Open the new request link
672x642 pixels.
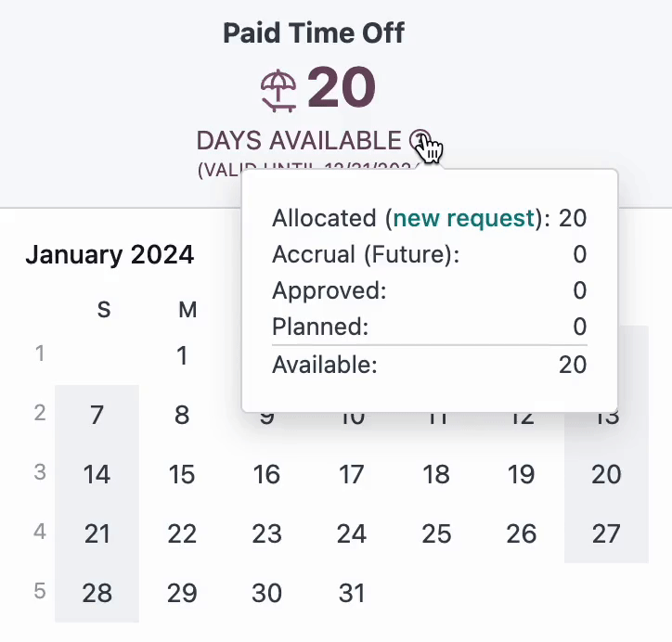(x=464, y=218)
